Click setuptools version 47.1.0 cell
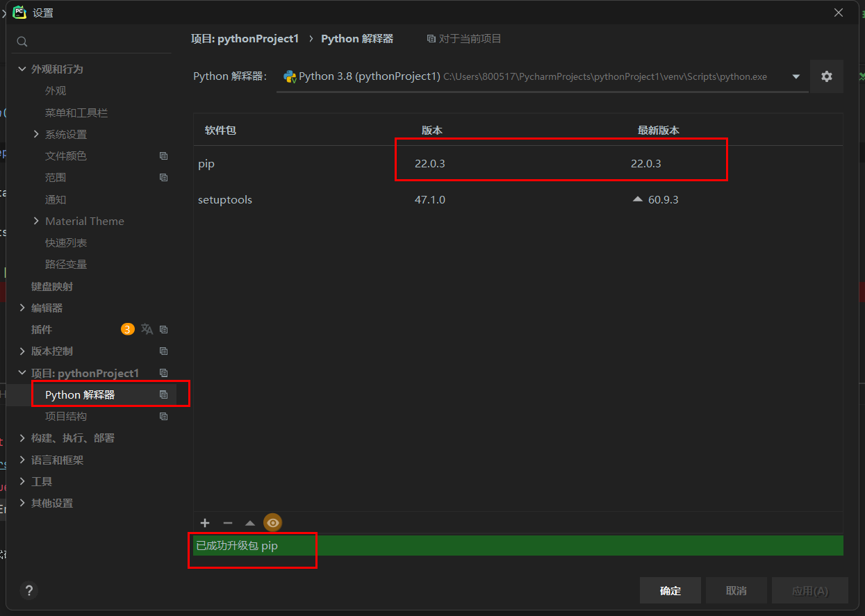The height and width of the screenshot is (616, 865). click(430, 200)
